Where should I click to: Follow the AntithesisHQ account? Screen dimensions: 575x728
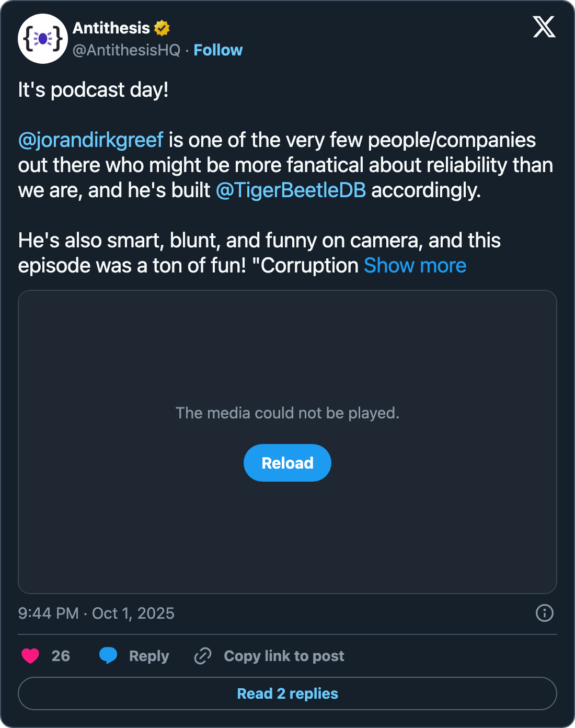tap(218, 50)
